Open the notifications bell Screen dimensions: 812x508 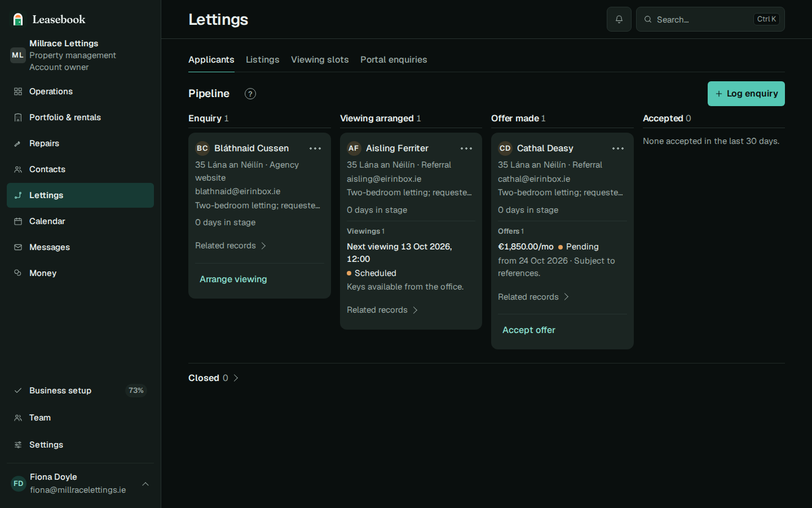[x=619, y=19]
